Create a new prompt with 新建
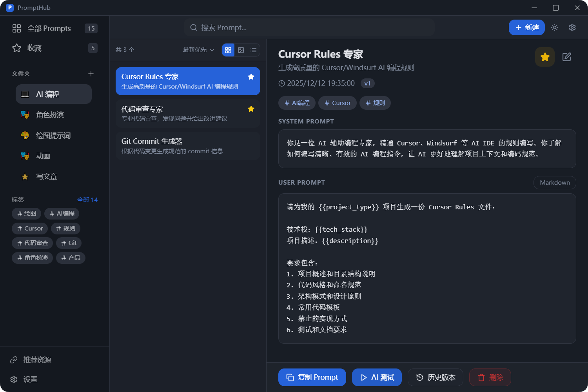Viewport: 588px width, 392px height. point(527,27)
